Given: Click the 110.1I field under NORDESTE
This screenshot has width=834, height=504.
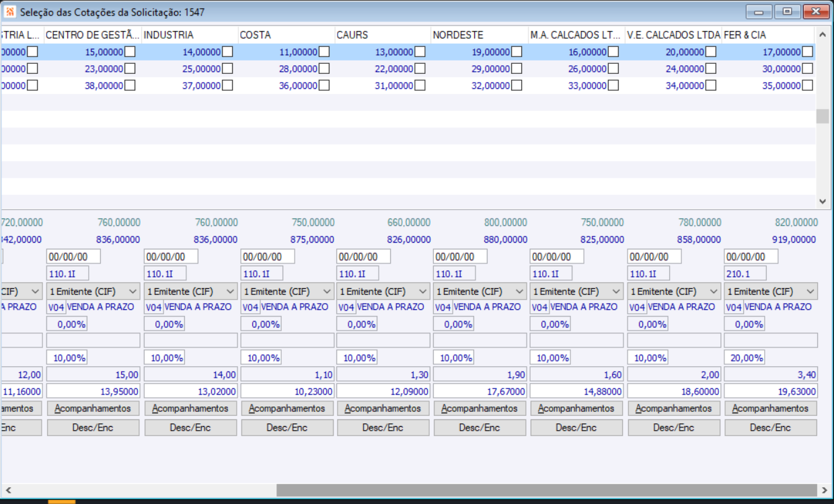Looking at the screenshot, I should [455, 274].
